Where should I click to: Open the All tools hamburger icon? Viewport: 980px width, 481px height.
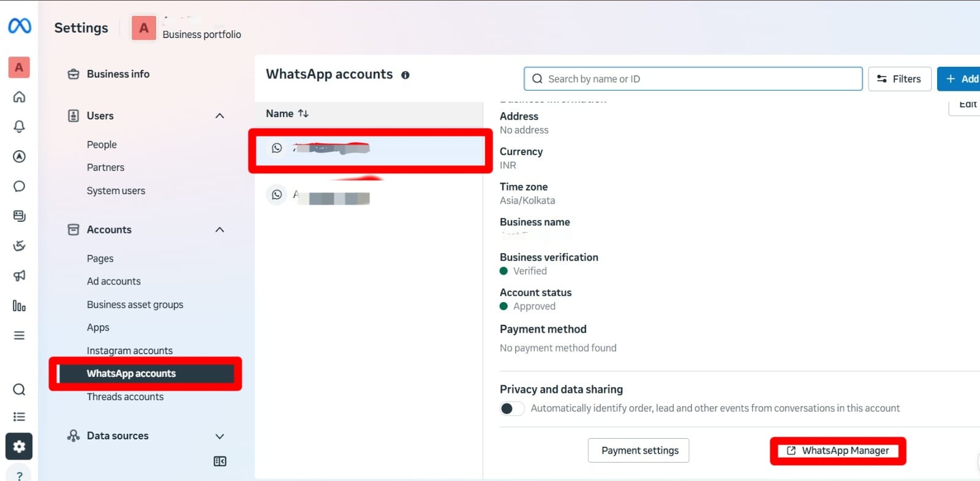[19, 335]
